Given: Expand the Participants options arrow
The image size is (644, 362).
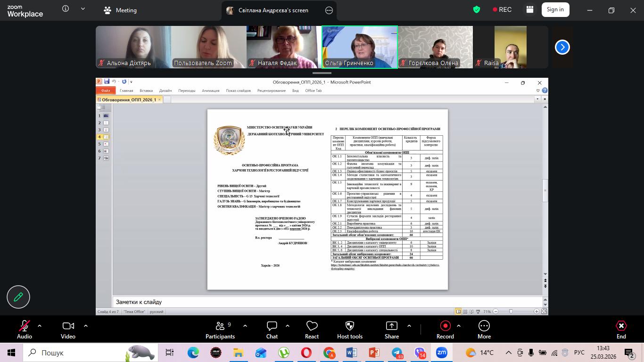Looking at the screenshot, I should pyautogui.click(x=245, y=326).
